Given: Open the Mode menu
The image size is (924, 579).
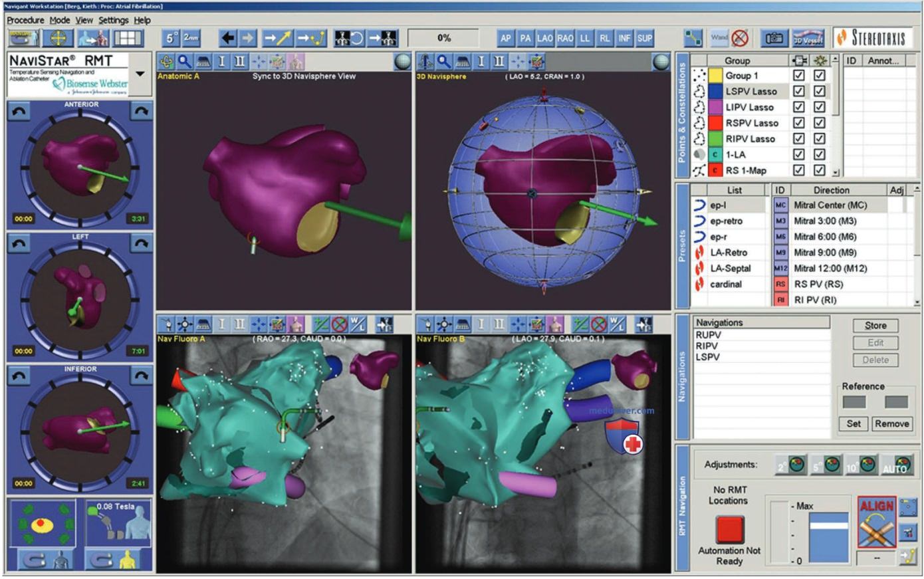Looking at the screenshot, I should (x=59, y=21).
